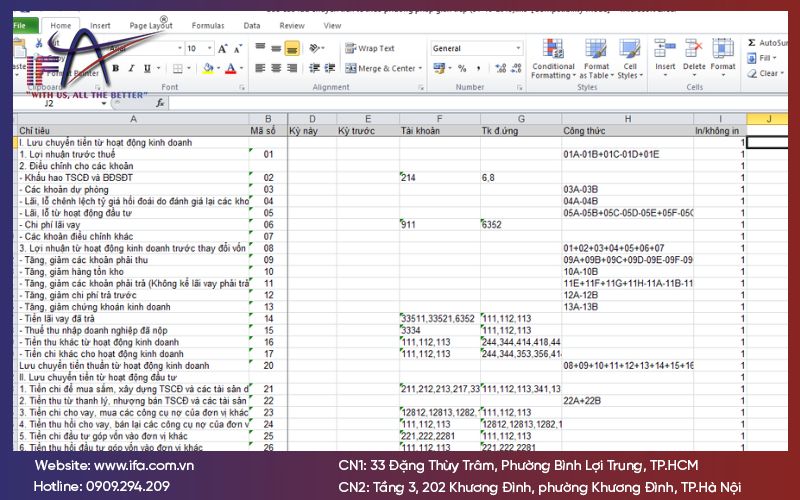Image resolution: width=800 pixels, height=500 pixels.
Task: Click the AutoSum button
Action: (767, 43)
